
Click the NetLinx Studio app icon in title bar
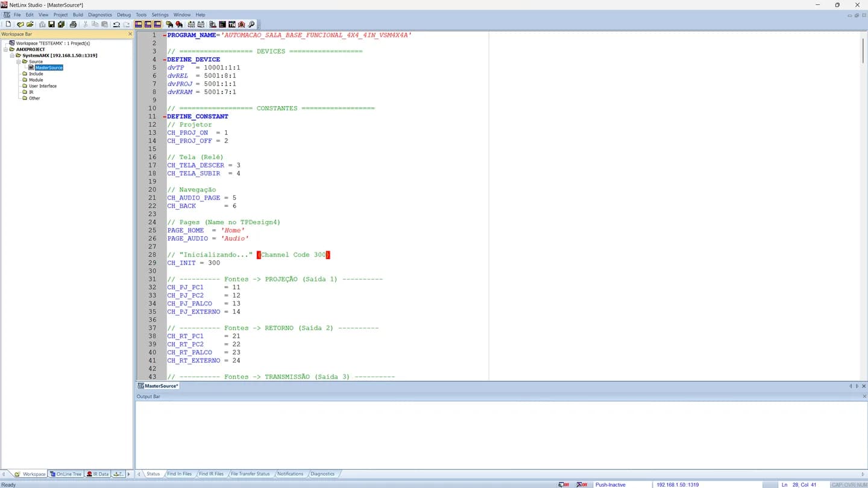[x=4, y=4]
